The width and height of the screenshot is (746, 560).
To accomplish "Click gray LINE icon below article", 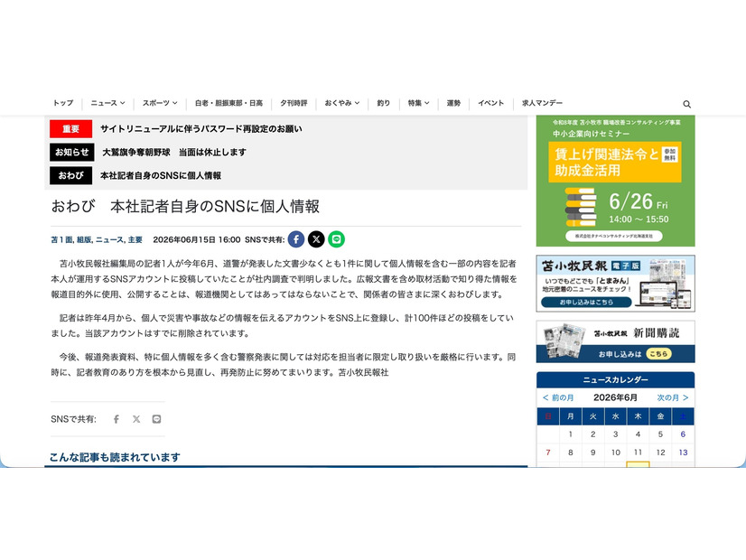I will (x=156, y=419).
